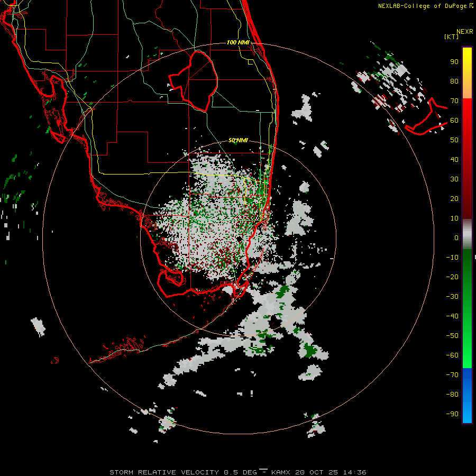
Task: Click the 30 value on the velocity scale
Action: point(454,179)
